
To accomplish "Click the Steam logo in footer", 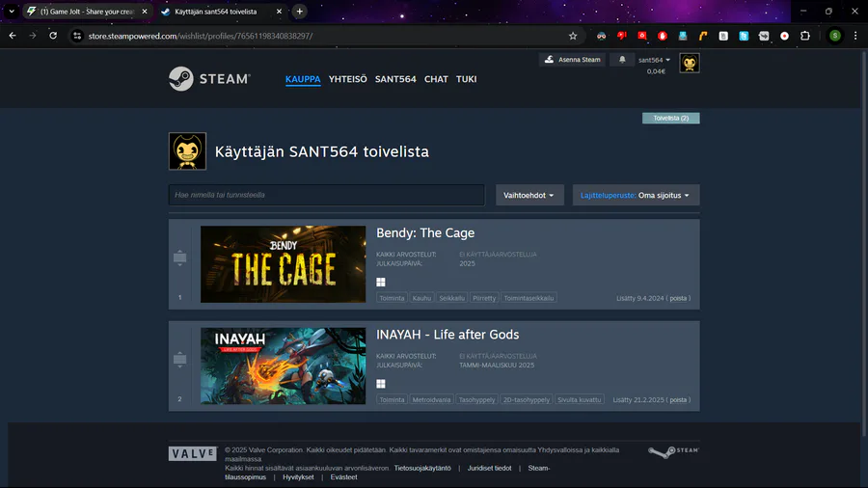I will [x=673, y=452].
